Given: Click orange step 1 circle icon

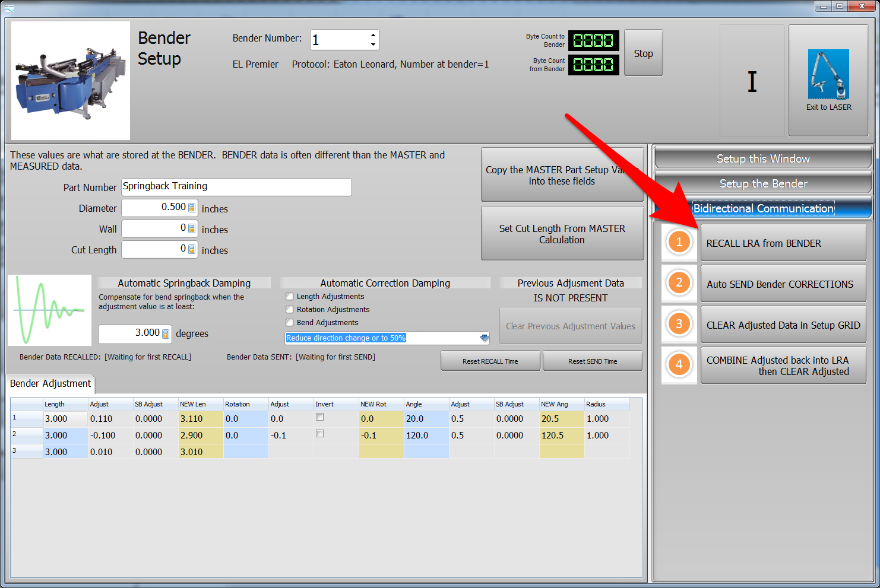Looking at the screenshot, I should [x=679, y=242].
